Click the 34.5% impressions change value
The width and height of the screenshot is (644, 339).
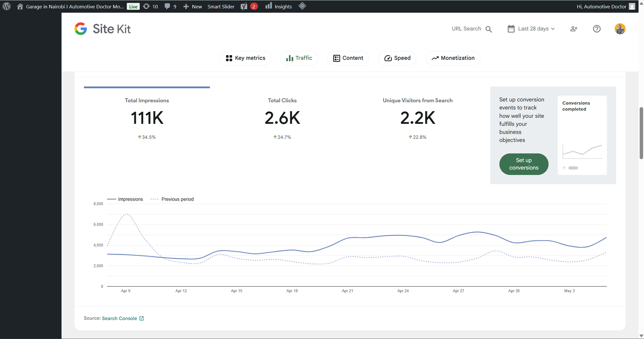pyautogui.click(x=147, y=137)
